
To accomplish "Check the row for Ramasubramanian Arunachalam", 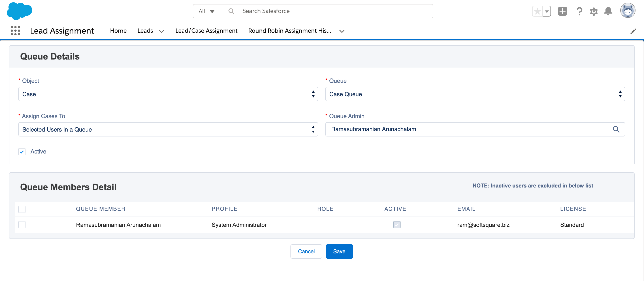I will [x=22, y=224].
